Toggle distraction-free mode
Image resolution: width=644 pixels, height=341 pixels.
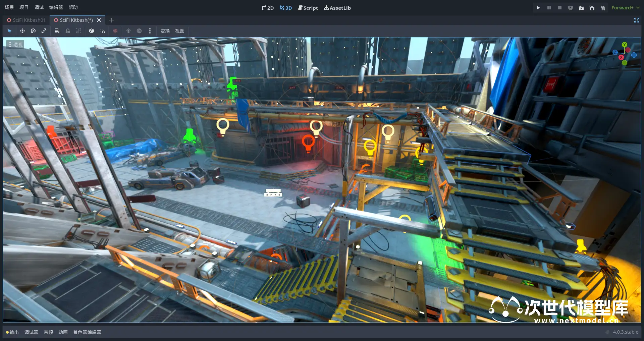(636, 20)
